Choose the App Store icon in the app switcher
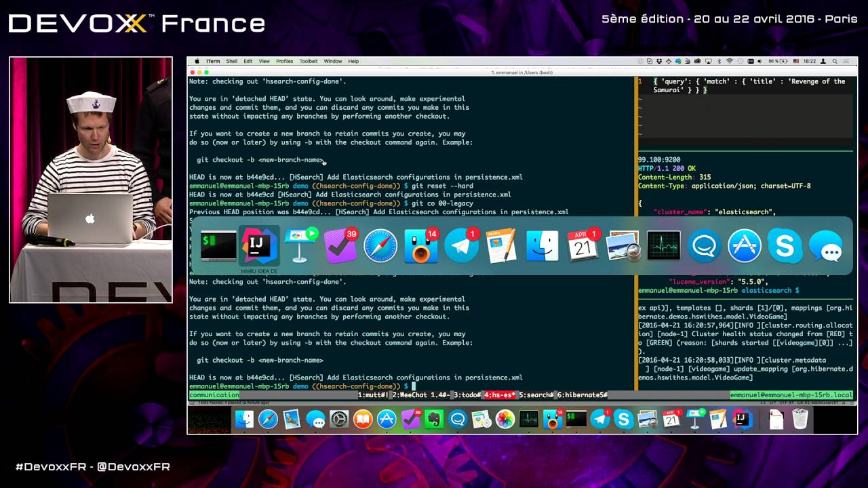 click(745, 246)
